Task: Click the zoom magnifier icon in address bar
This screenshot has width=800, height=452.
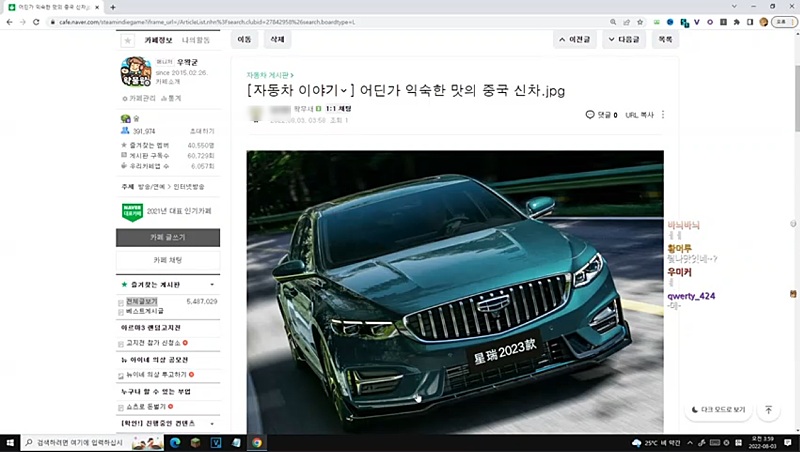Action: point(613,22)
